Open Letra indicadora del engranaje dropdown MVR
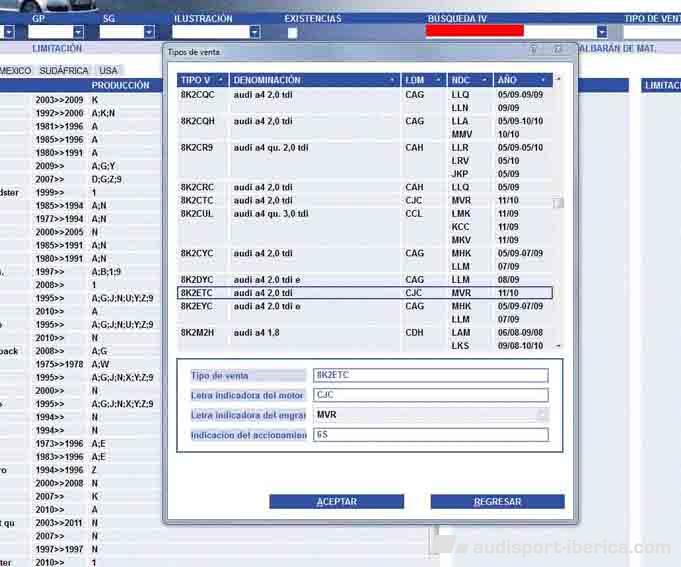Viewport: 681px width, 567px height. 542,415
